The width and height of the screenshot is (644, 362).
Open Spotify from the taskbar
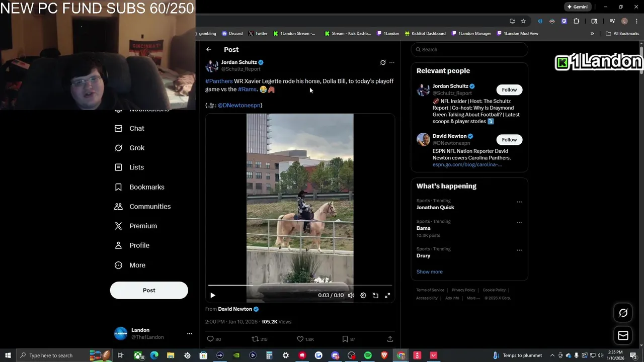[368, 355]
